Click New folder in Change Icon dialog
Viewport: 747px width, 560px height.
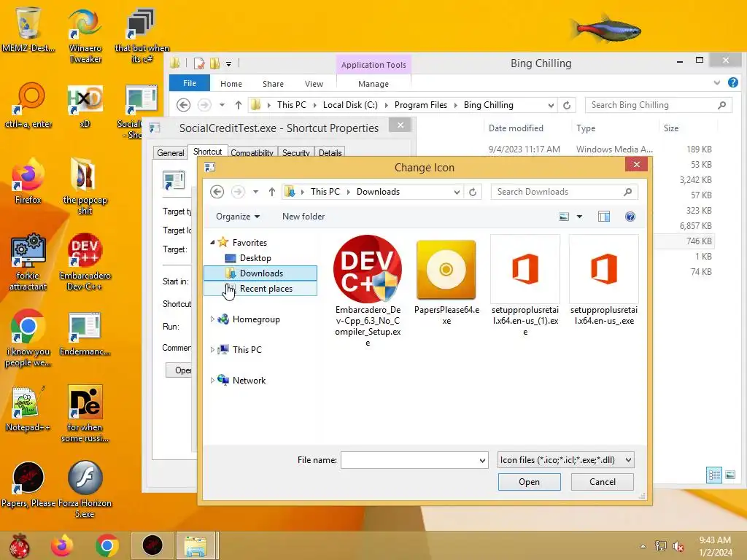(303, 217)
